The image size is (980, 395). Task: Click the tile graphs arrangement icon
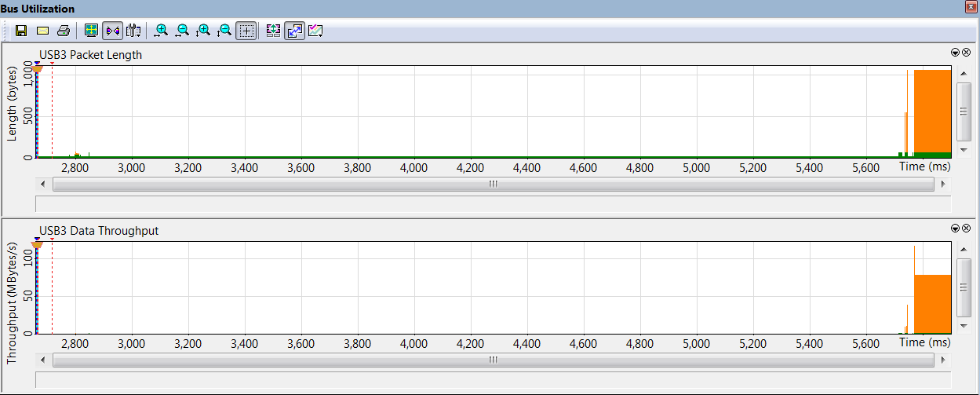tap(274, 31)
